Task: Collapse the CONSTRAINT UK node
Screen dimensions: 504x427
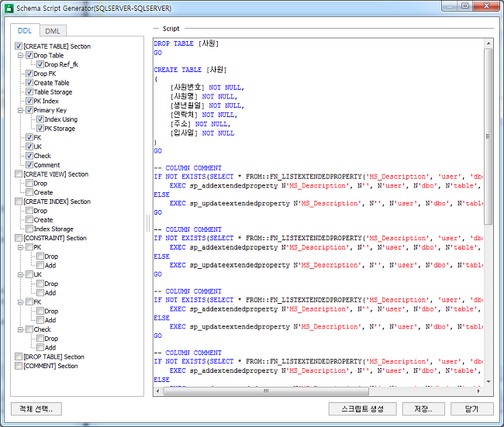Action: coord(21,274)
